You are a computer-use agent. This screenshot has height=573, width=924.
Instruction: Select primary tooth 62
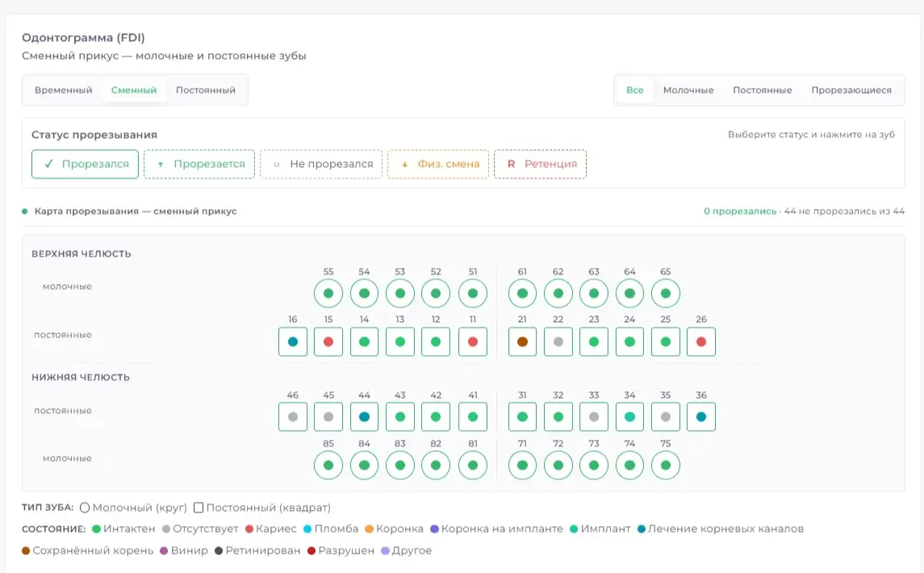click(558, 294)
